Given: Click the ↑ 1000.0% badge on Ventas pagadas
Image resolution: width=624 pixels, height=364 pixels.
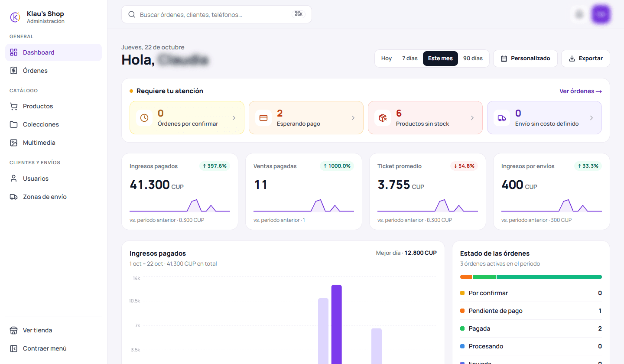Looking at the screenshot, I should 337,166.
